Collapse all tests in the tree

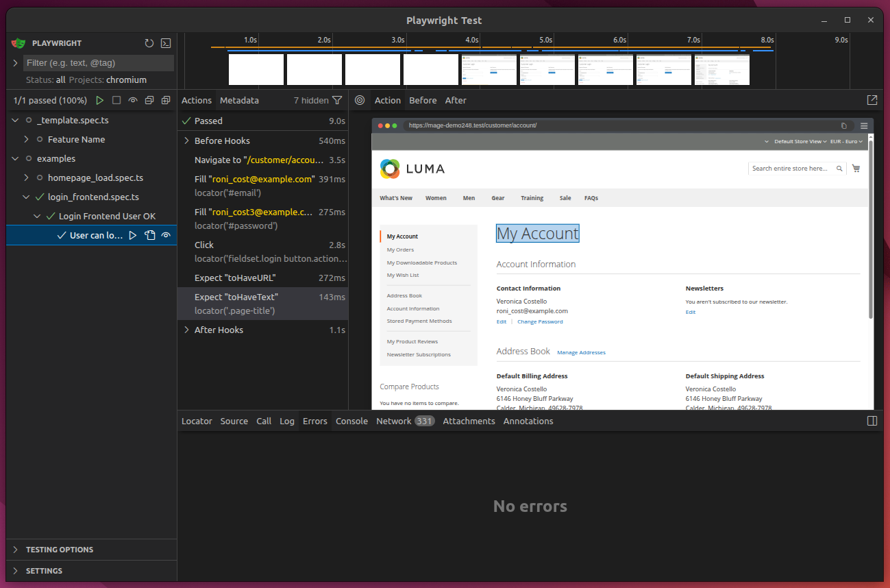coord(149,101)
